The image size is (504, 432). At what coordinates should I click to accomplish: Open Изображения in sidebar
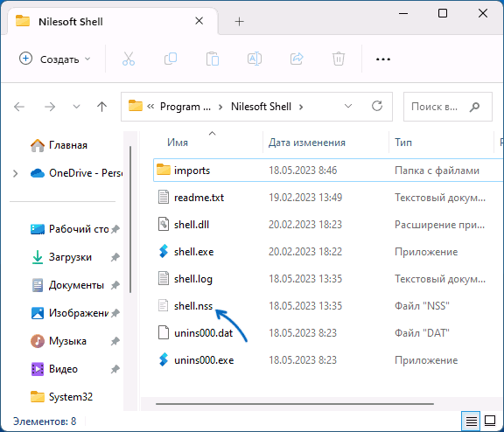click(x=69, y=313)
